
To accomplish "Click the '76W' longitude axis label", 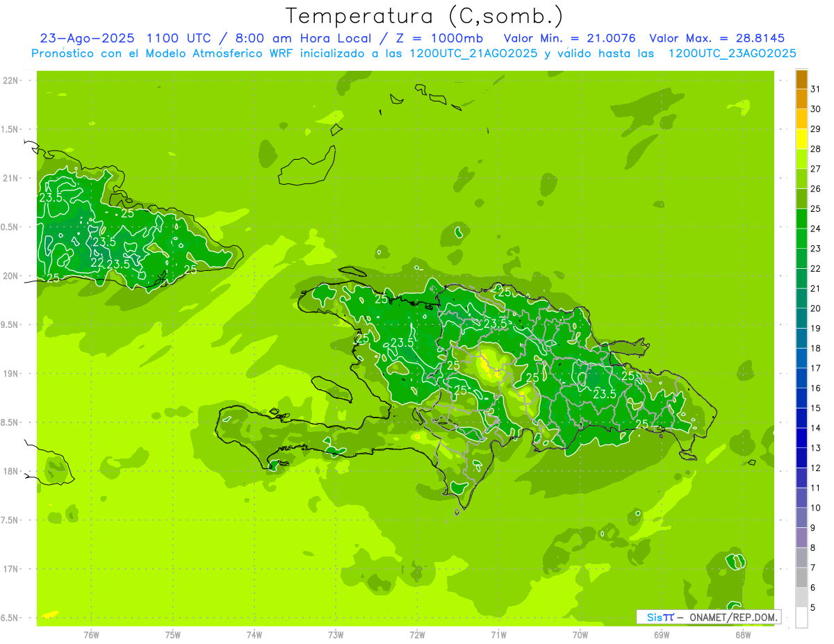I will point(91,635).
